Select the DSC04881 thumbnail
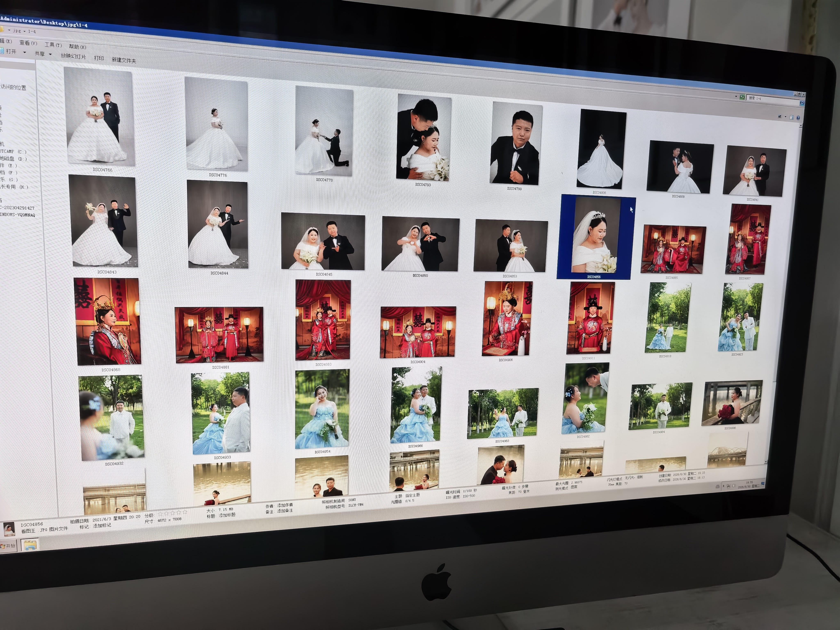The image size is (840, 630). coord(219,335)
